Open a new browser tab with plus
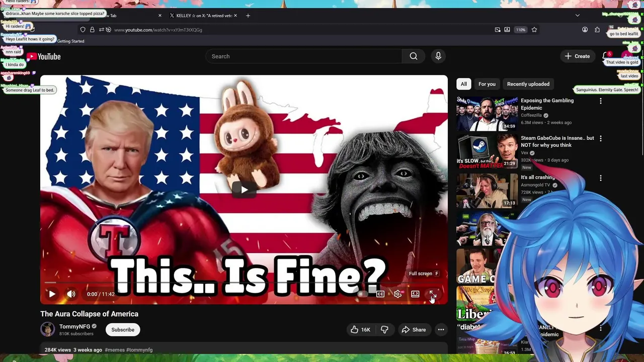The image size is (644, 362). (248, 16)
